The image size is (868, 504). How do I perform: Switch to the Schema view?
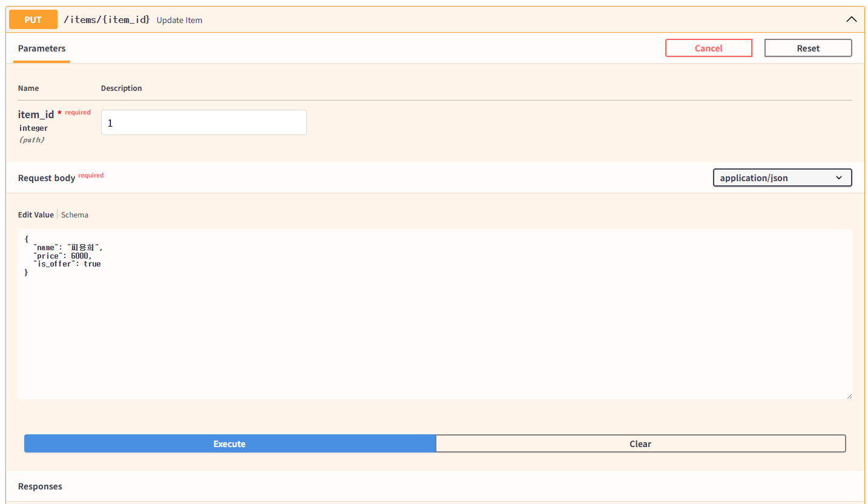coord(74,214)
